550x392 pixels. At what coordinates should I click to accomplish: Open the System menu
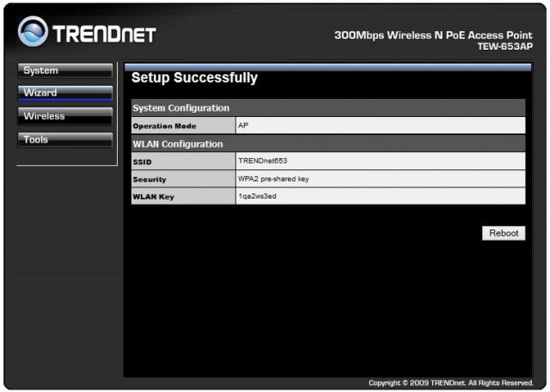click(x=64, y=70)
